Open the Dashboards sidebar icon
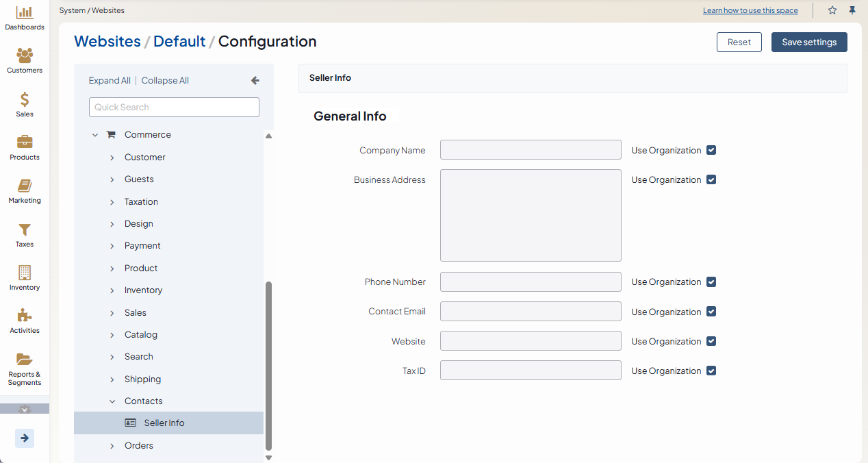 [25, 13]
